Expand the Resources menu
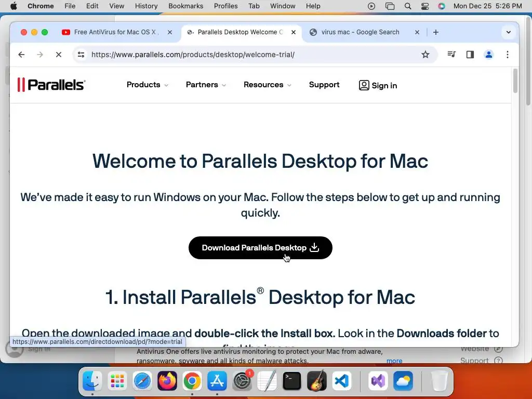 coord(268,85)
